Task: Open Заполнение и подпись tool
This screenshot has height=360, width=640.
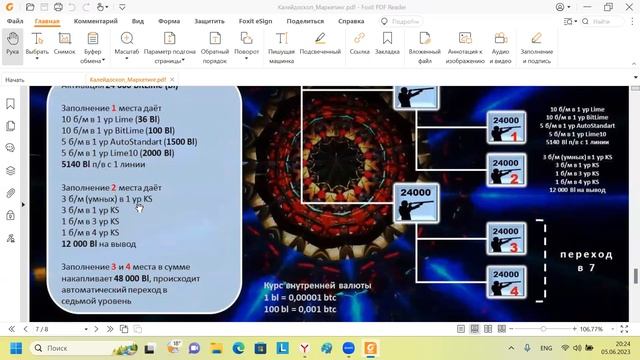Action: click(537, 47)
